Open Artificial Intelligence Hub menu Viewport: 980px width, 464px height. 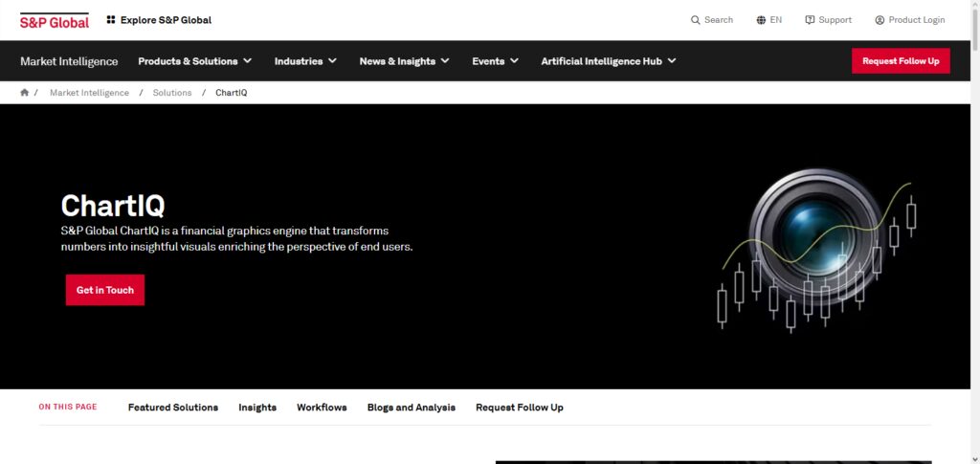(601, 61)
